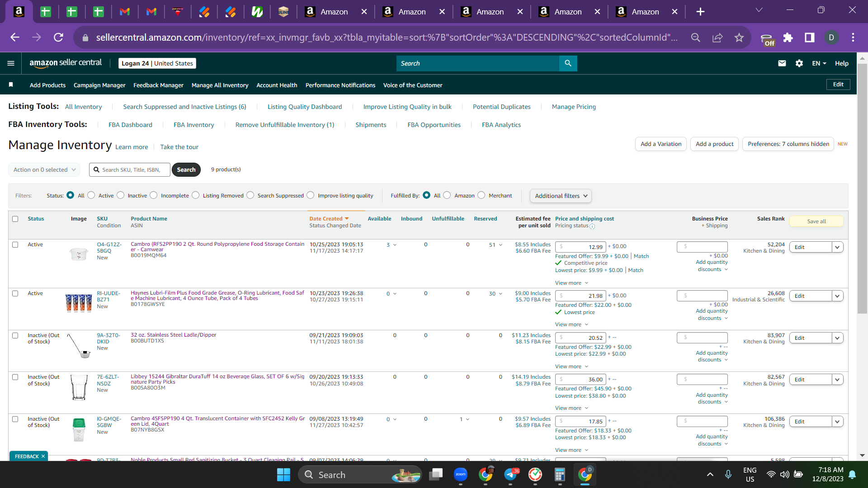Select the Active status filter

click(x=91, y=195)
